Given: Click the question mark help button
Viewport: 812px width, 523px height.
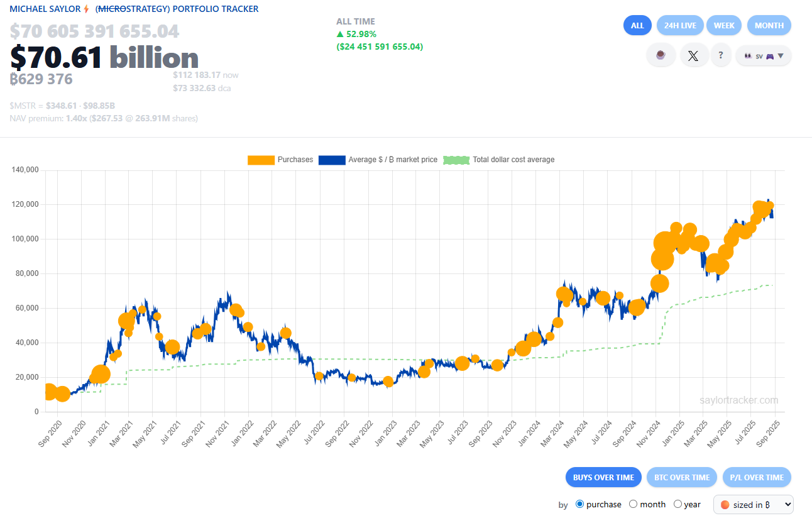Looking at the screenshot, I should coord(721,55).
